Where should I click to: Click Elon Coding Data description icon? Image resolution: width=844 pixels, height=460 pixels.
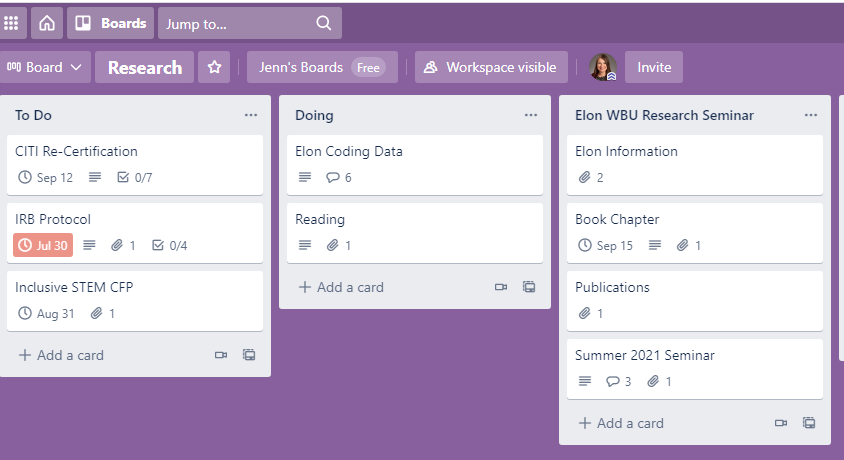coord(305,177)
